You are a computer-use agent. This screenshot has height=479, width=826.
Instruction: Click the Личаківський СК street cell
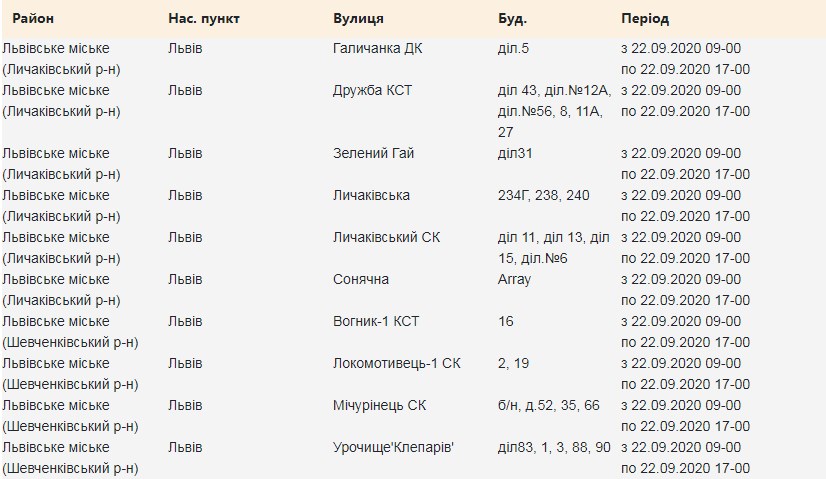(386, 237)
